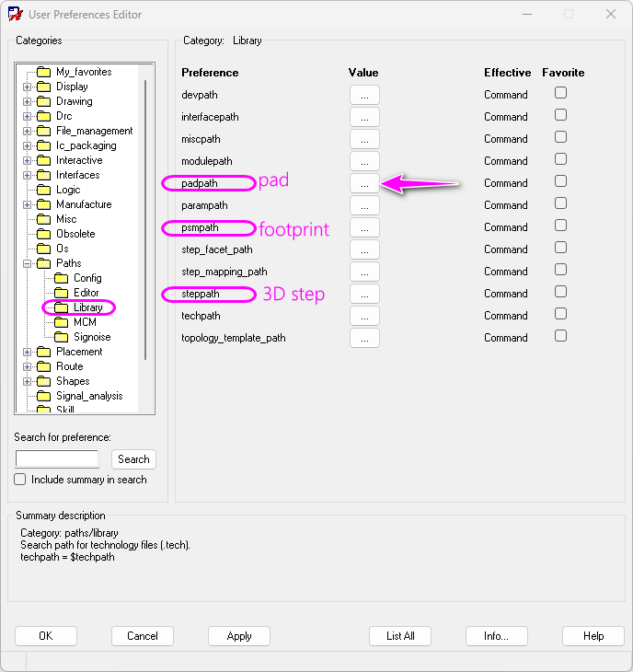Click the User Preferences Editor title icon
This screenshot has height=672, width=633.
(x=16, y=14)
